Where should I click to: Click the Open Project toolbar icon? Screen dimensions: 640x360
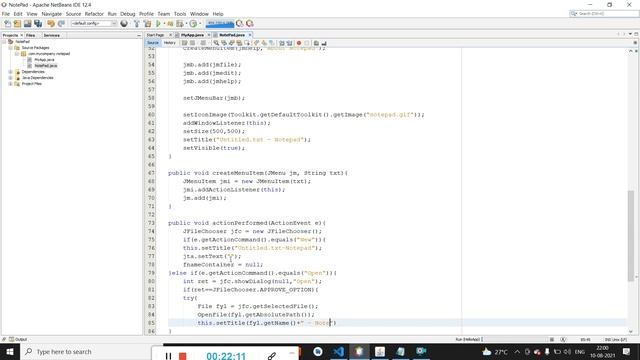point(28,24)
